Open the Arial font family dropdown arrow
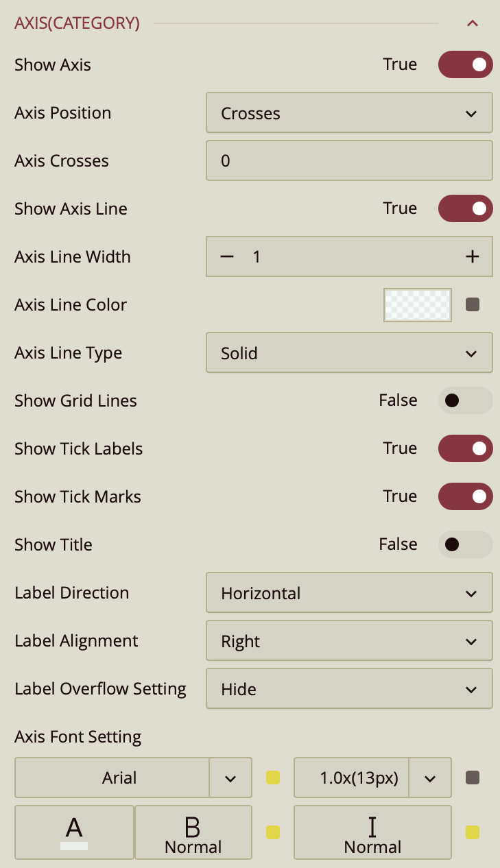 (230, 778)
